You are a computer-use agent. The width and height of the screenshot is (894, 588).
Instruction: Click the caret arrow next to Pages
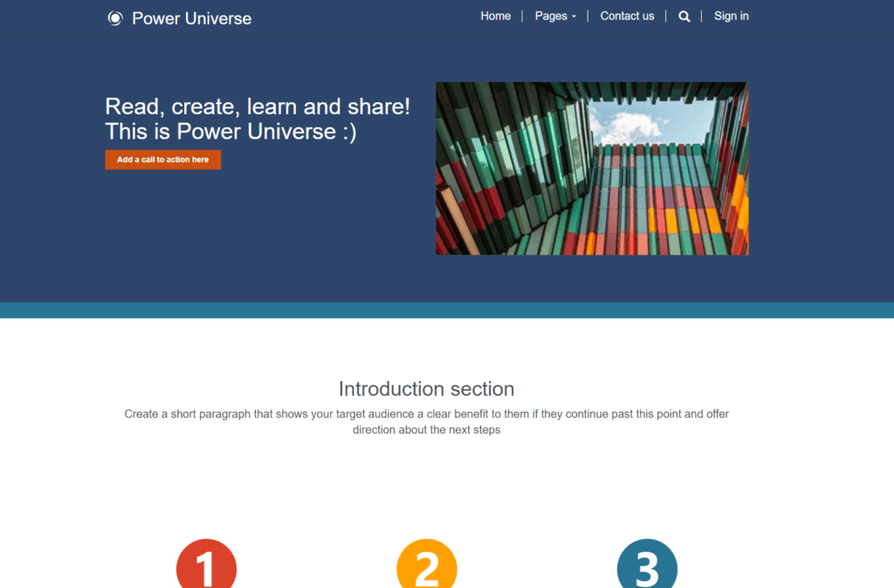click(575, 16)
